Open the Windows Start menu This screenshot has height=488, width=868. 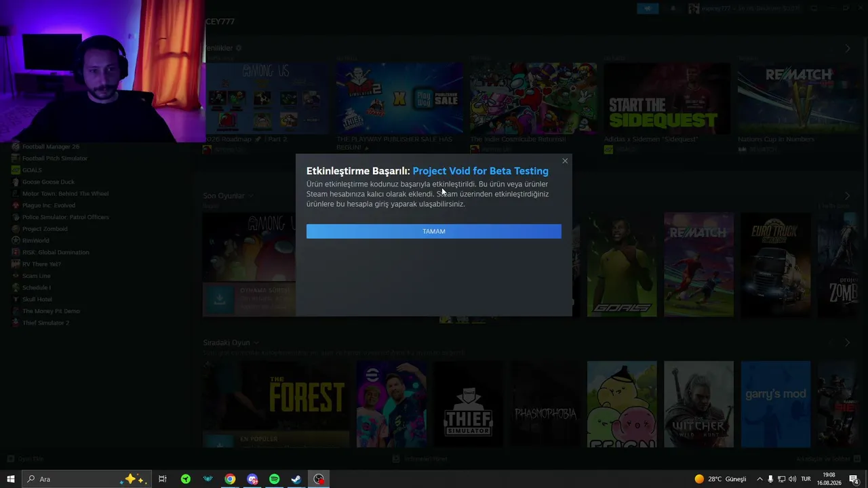coord(11,479)
